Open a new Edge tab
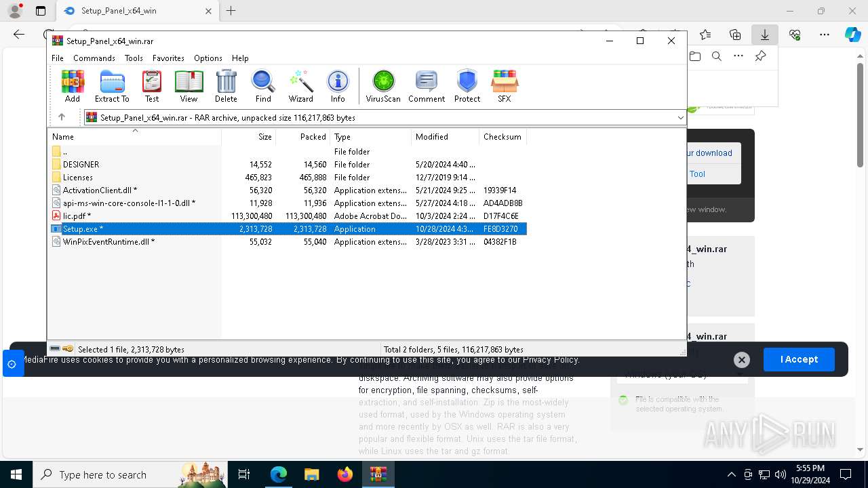This screenshot has width=868, height=488. click(x=231, y=11)
